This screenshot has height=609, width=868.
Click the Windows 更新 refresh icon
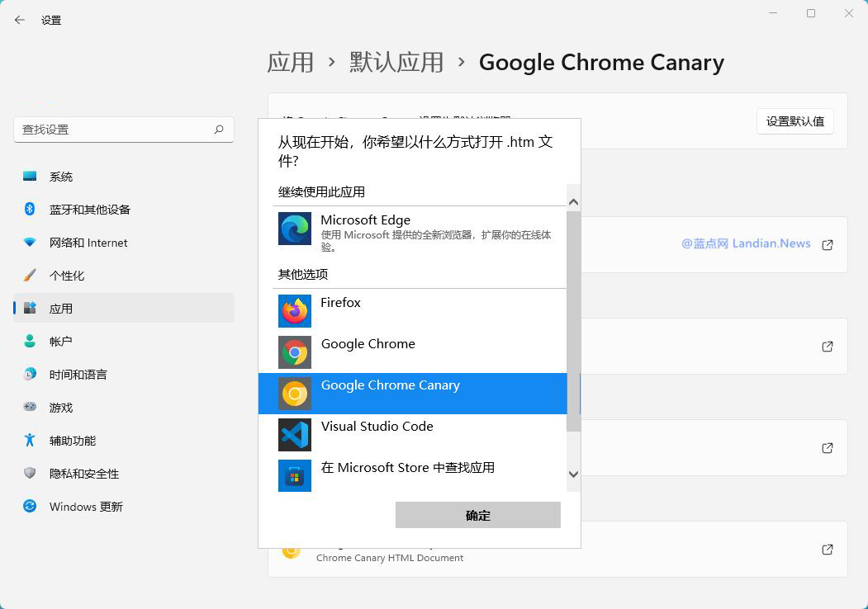click(30, 506)
